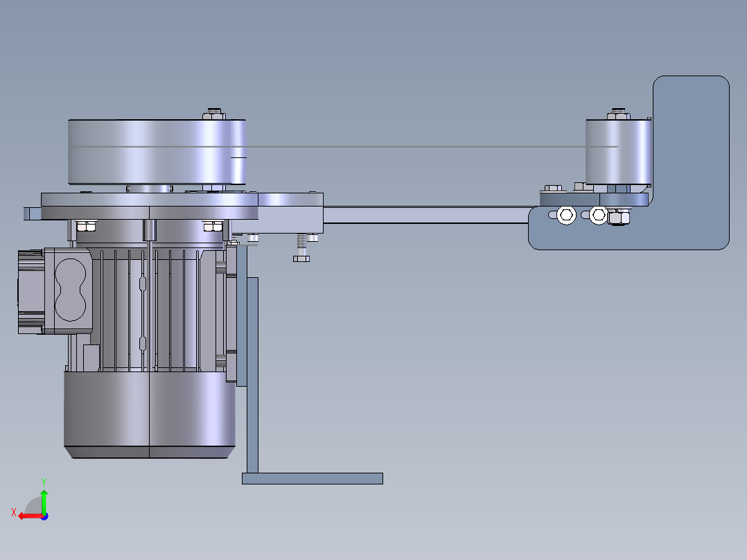747x560 pixels.
Task: Select the small driven pulley on the right
Action: pyautogui.click(x=618, y=152)
